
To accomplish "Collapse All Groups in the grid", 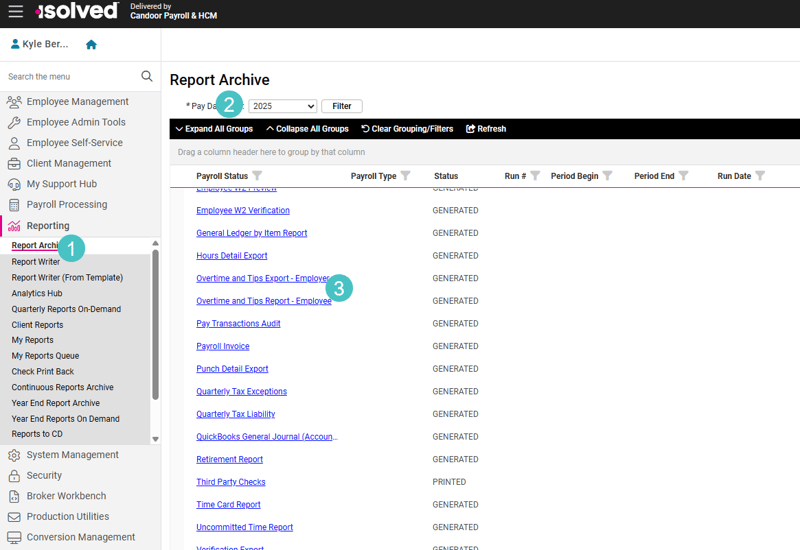I will [307, 129].
